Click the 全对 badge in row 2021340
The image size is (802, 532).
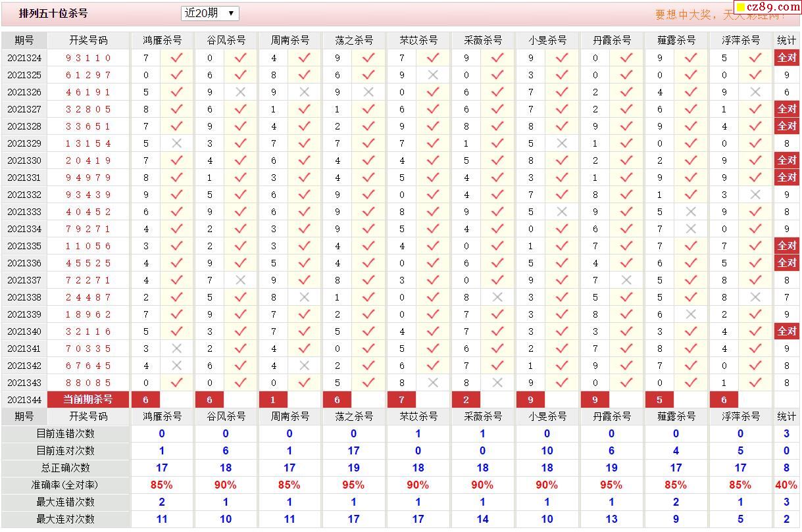[x=787, y=331]
